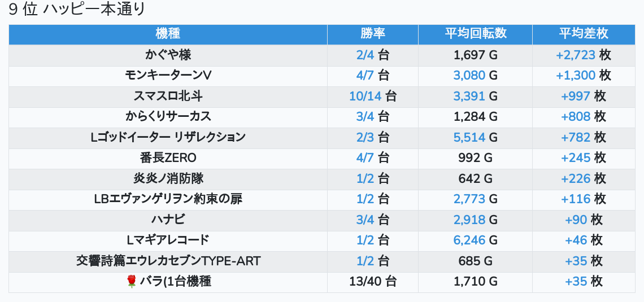Open the 3,080 G average spins link

469,76
